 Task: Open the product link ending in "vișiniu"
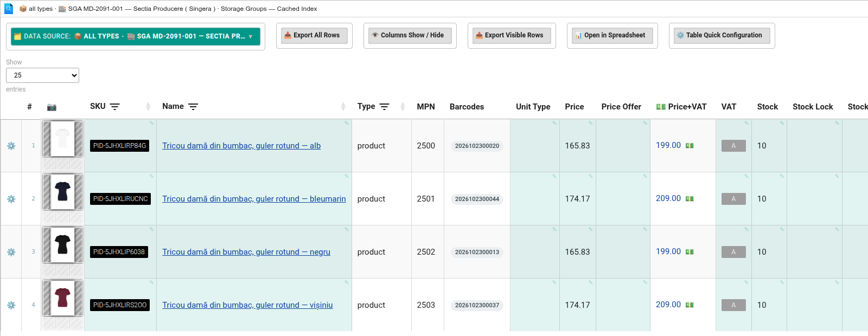247,305
